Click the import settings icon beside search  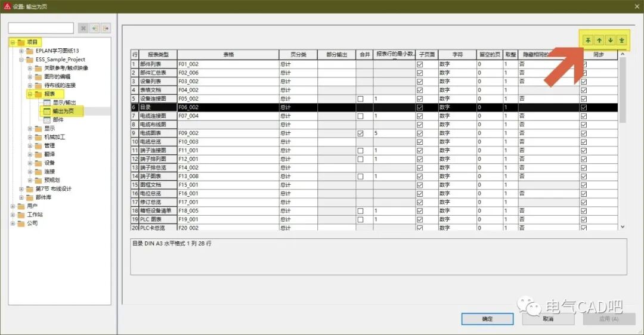[94, 28]
